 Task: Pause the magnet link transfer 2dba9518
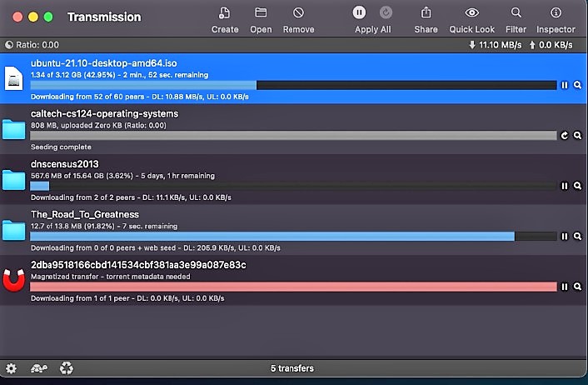565,287
